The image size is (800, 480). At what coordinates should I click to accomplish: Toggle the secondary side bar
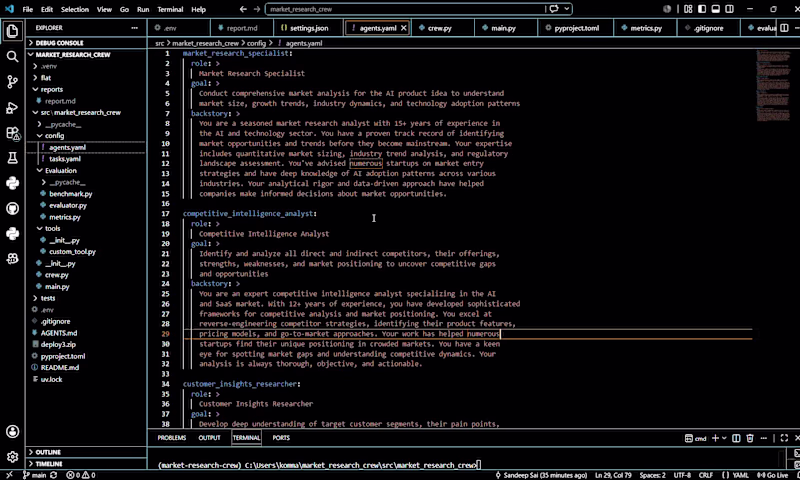[x=730, y=9]
